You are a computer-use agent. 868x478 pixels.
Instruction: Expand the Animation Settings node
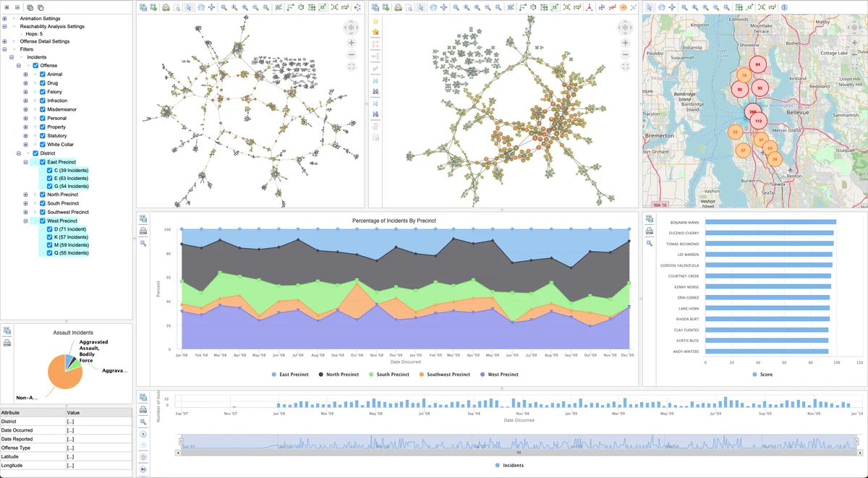tap(5, 18)
